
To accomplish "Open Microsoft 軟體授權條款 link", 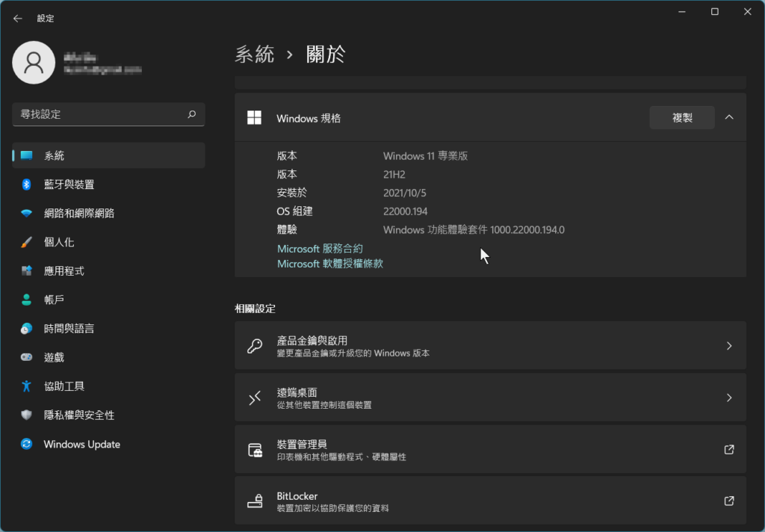I will (x=330, y=264).
